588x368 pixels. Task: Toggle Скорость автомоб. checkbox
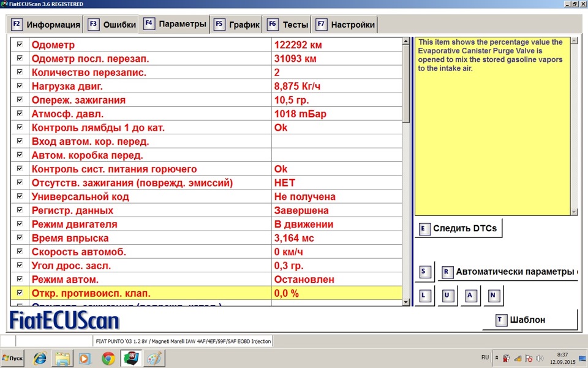point(20,251)
